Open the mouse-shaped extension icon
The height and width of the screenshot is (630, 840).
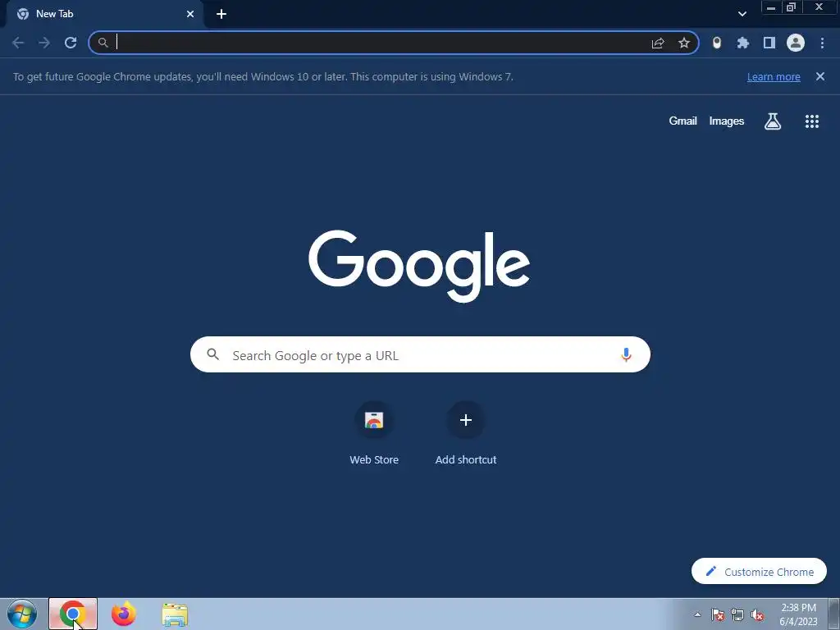coord(717,43)
